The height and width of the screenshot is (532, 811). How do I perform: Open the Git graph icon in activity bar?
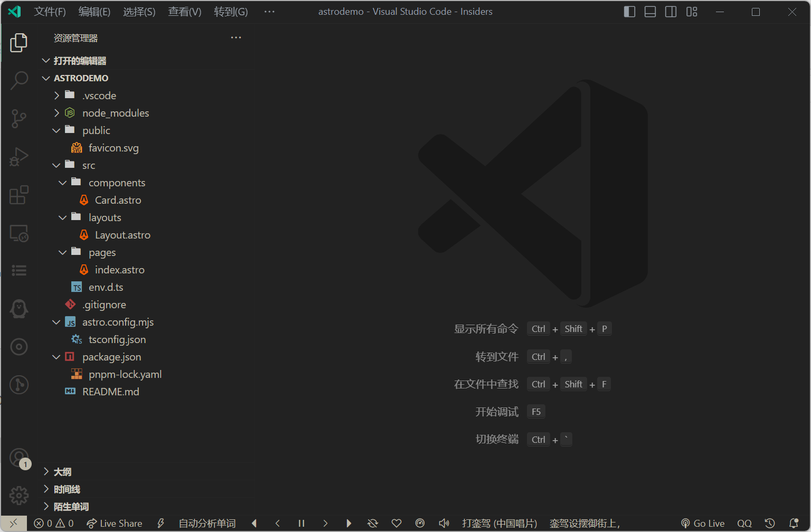(x=18, y=385)
